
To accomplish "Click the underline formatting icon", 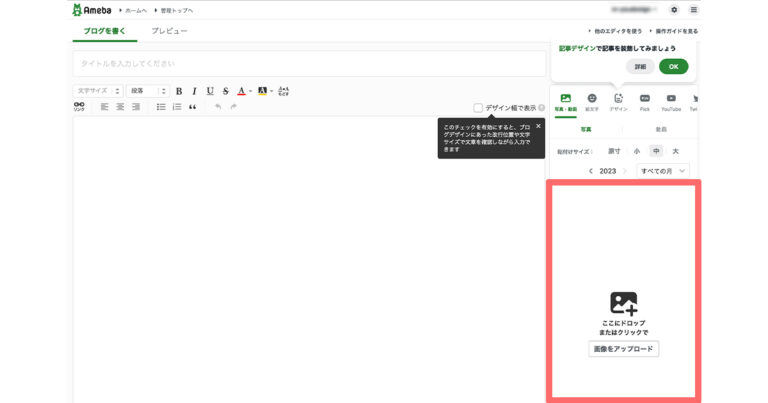I will click(210, 91).
